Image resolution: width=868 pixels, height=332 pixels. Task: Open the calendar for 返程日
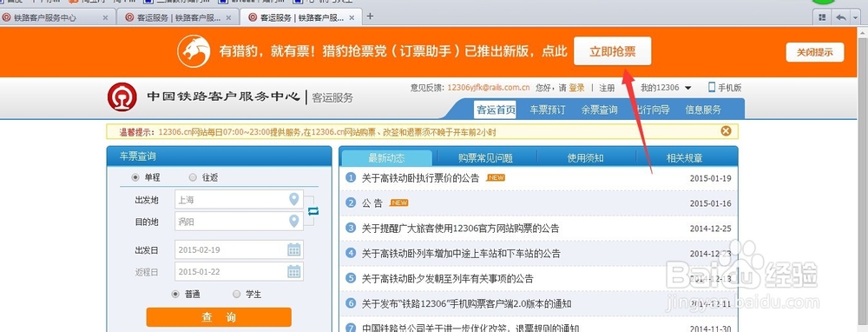[294, 271]
